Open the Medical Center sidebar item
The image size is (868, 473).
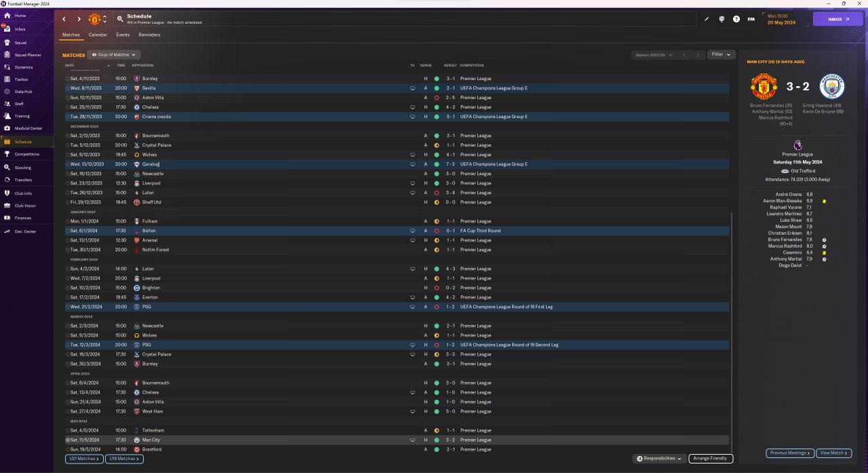coord(27,128)
